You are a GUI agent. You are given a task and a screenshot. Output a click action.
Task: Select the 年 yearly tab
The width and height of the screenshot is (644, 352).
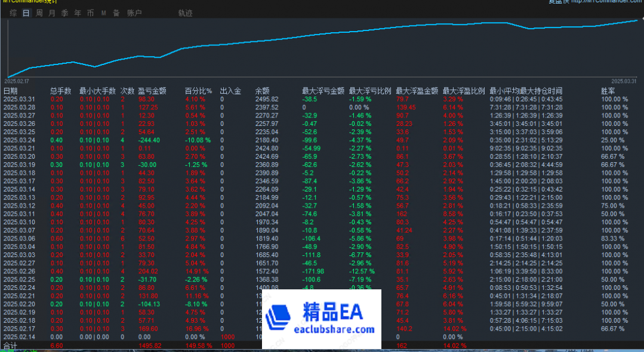[x=78, y=13]
